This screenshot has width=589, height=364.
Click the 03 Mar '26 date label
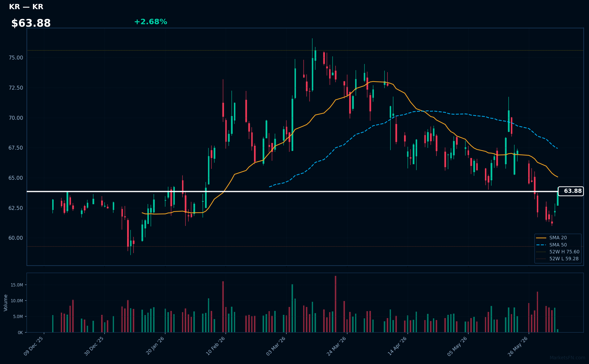pos(276,346)
